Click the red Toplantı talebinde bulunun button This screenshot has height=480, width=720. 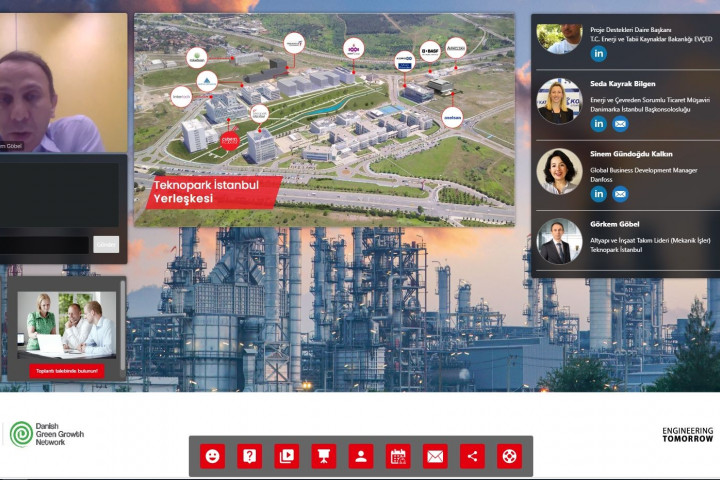[x=67, y=371]
